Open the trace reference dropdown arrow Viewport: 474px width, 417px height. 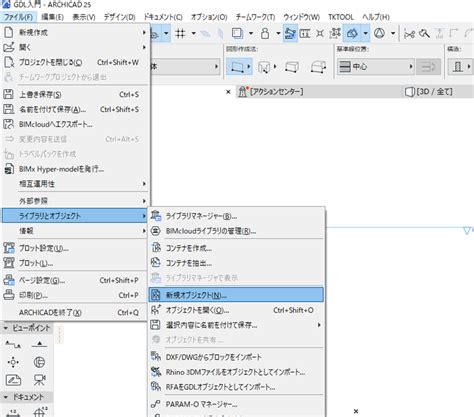(x=250, y=33)
